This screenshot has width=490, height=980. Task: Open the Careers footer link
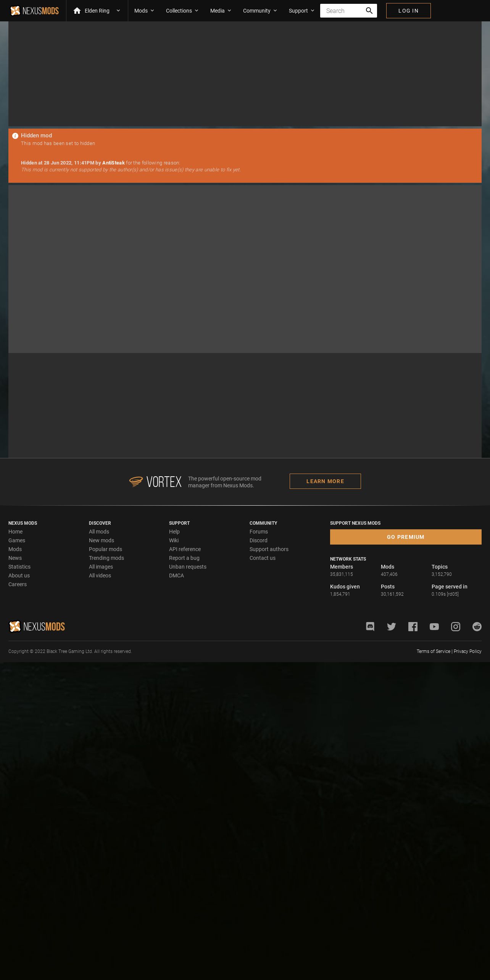coord(18,584)
